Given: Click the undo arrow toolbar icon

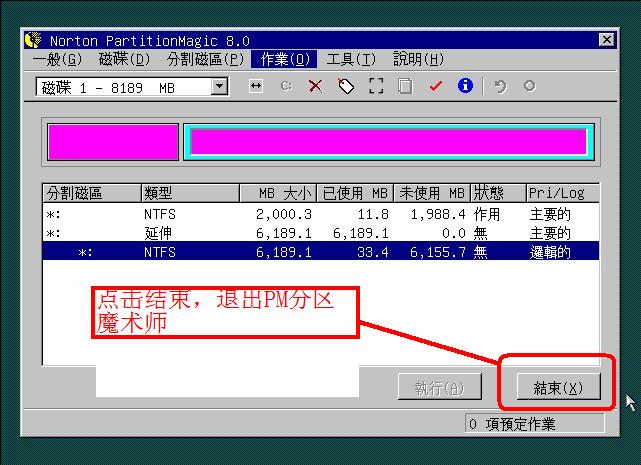Looking at the screenshot, I should (500, 87).
